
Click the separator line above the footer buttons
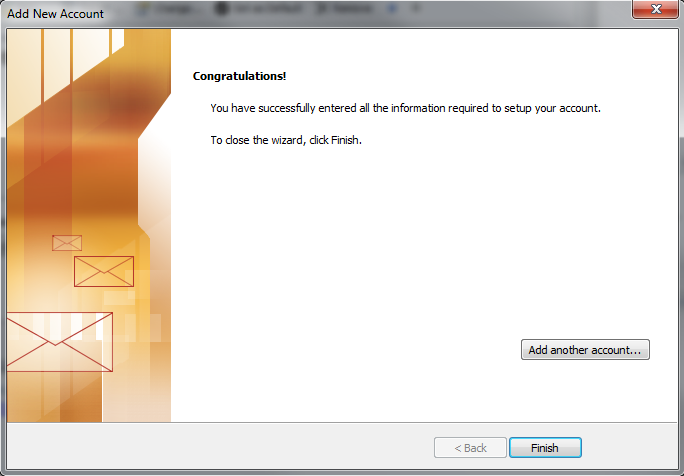coord(342,422)
